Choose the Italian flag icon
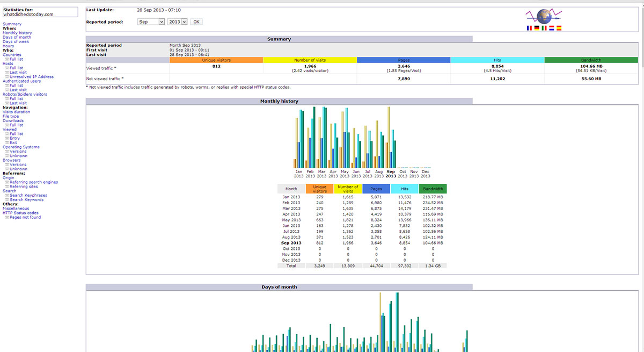Screen dimensions: 644x352 coord(544,28)
